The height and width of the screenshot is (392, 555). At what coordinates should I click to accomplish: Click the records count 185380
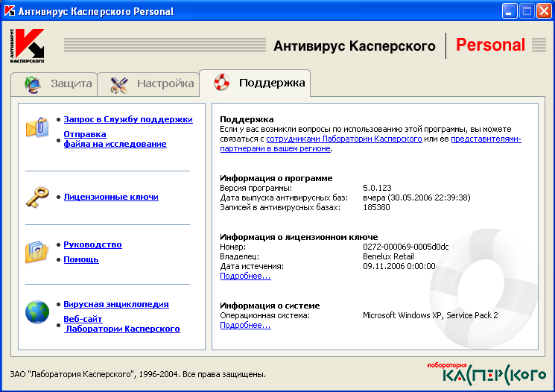376,207
